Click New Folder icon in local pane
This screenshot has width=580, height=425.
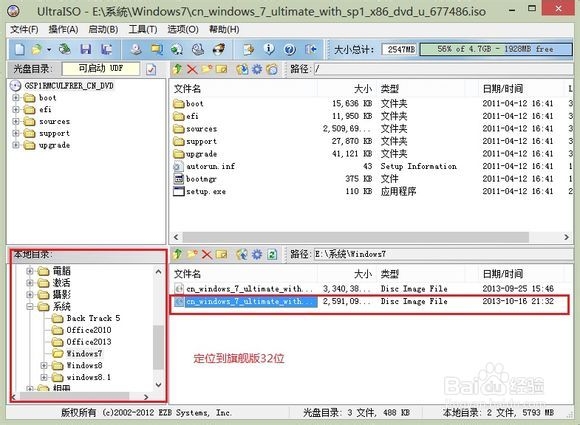pyautogui.click(x=192, y=254)
